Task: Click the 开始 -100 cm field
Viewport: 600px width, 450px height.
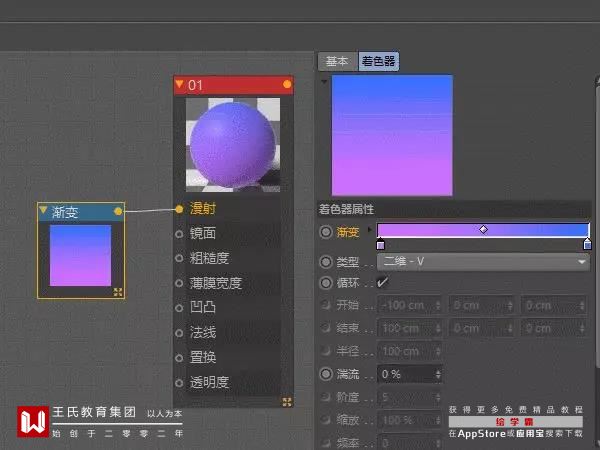Action: 409,305
